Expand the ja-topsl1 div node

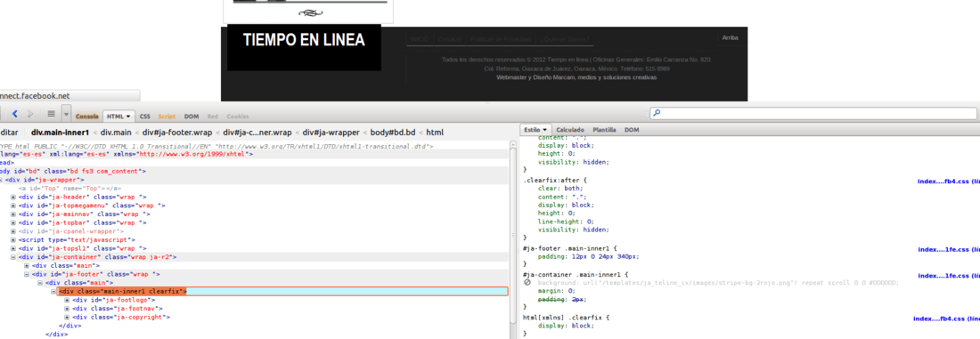tap(13, 248)
